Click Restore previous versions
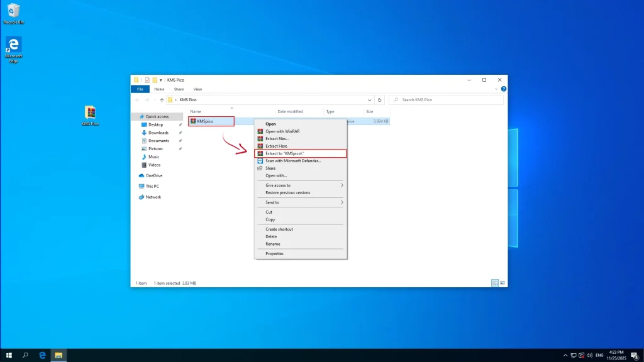Screen dimensions: 644x362 click(x=288, y=193)
